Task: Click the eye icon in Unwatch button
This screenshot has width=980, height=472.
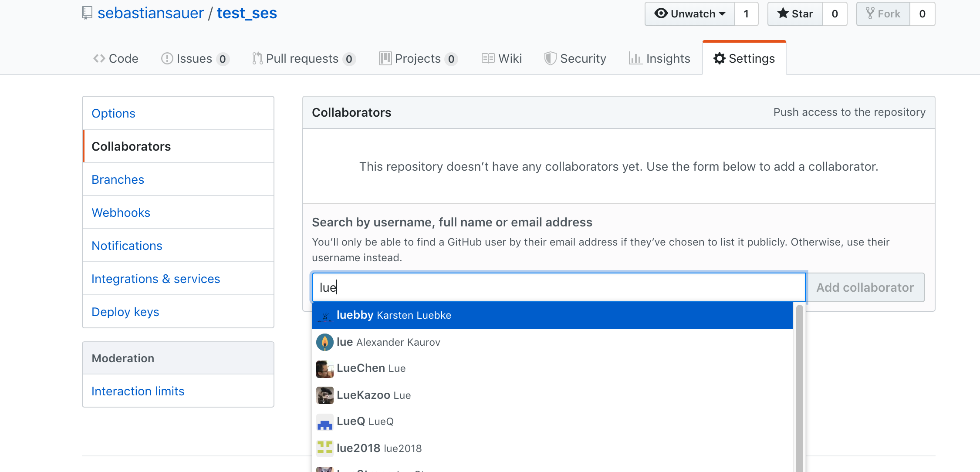Action: 661,13
